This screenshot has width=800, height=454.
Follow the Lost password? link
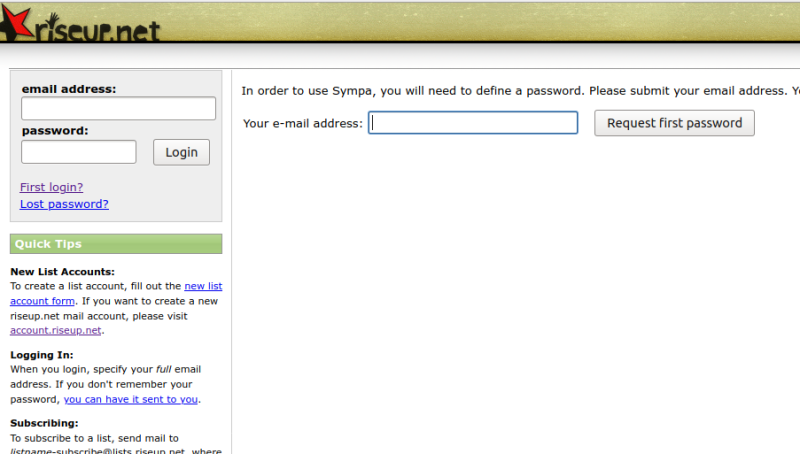pyautogui.click(x=64, y=204)
